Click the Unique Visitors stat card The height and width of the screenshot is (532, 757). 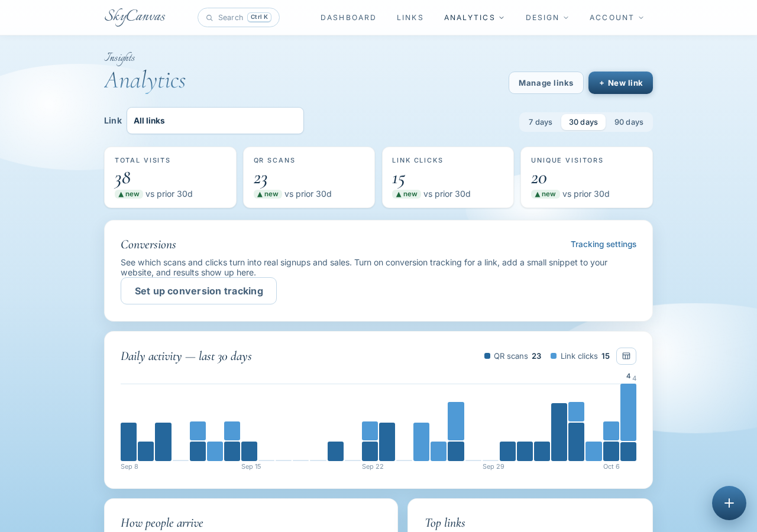click(587, 177)
